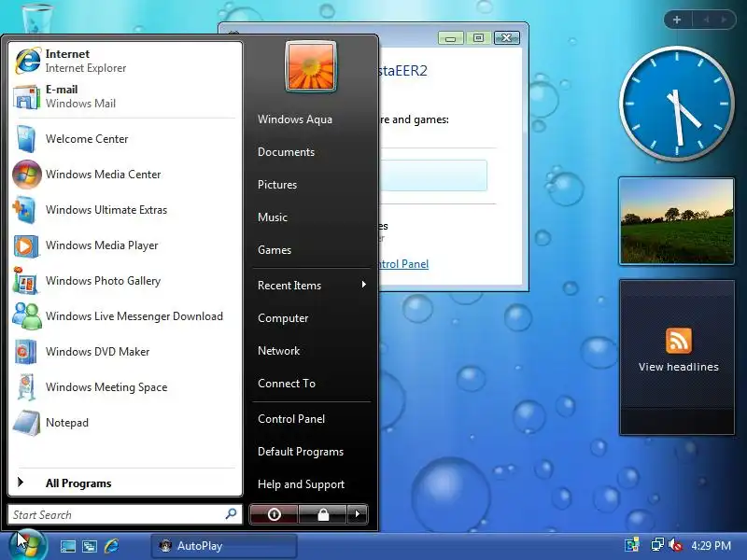
Task: Click the Windows Sidebar tray icon
Action: [632, 545]
